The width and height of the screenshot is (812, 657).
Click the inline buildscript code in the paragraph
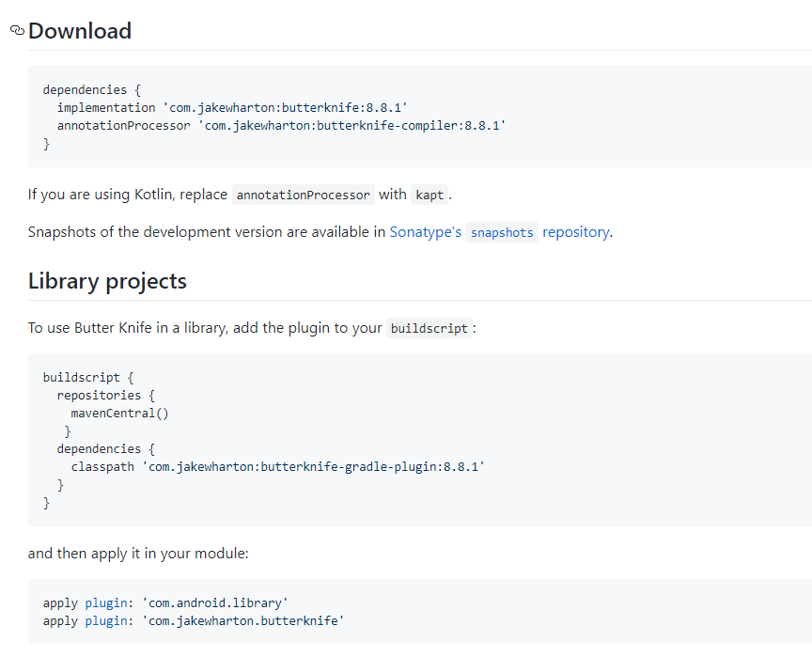tap(429, 329)
